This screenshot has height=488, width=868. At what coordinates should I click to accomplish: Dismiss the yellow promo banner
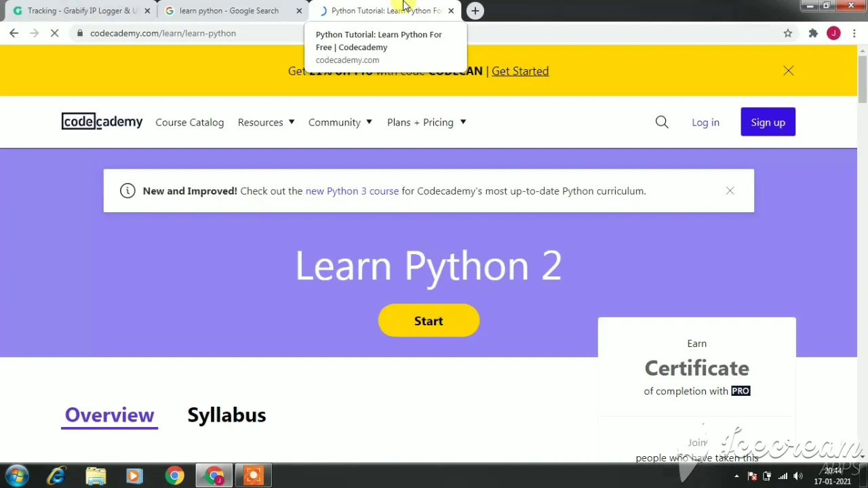point(788,70)
